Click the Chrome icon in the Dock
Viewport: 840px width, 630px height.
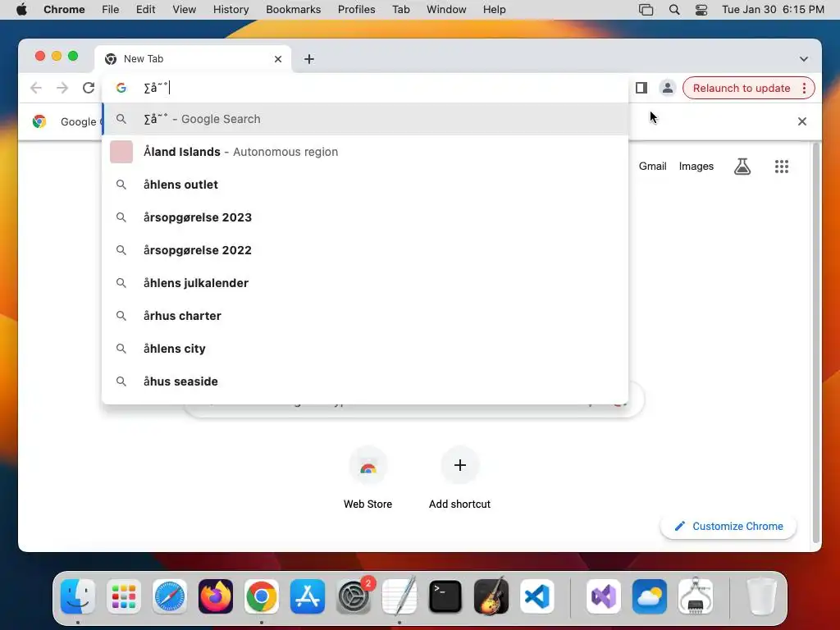coord(262,596)
